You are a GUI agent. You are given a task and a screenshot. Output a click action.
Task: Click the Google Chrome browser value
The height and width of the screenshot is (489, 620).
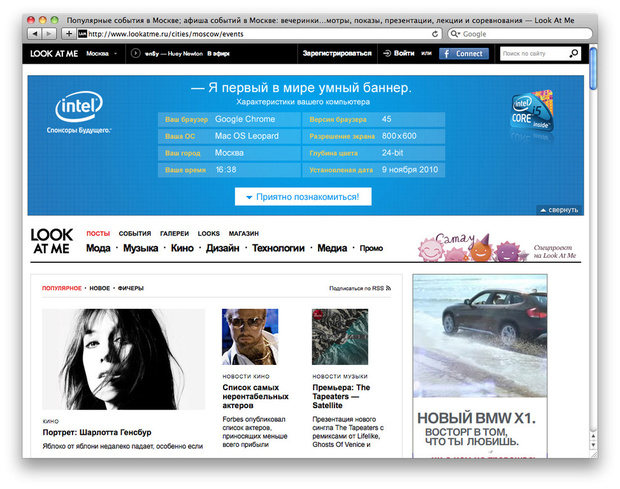click(245, 119)
